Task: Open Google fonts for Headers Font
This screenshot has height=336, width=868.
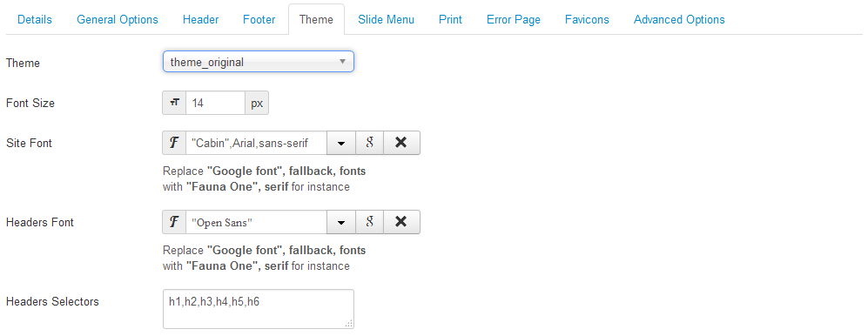Action: click(369, 222)
